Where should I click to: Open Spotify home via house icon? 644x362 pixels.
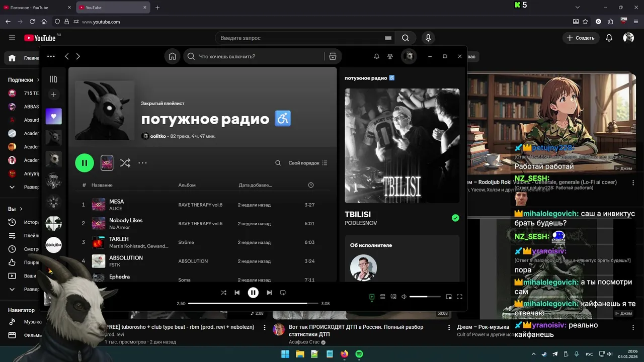tap(172, 56)
